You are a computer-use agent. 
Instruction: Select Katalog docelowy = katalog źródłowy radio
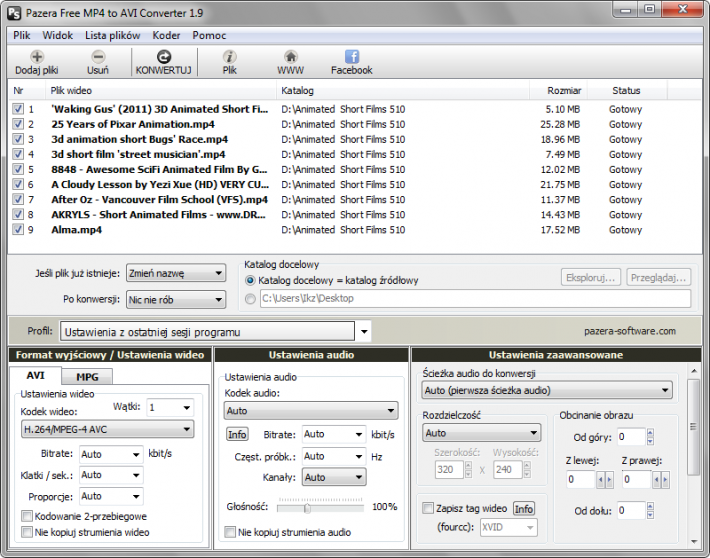click(x=250, y=280)
